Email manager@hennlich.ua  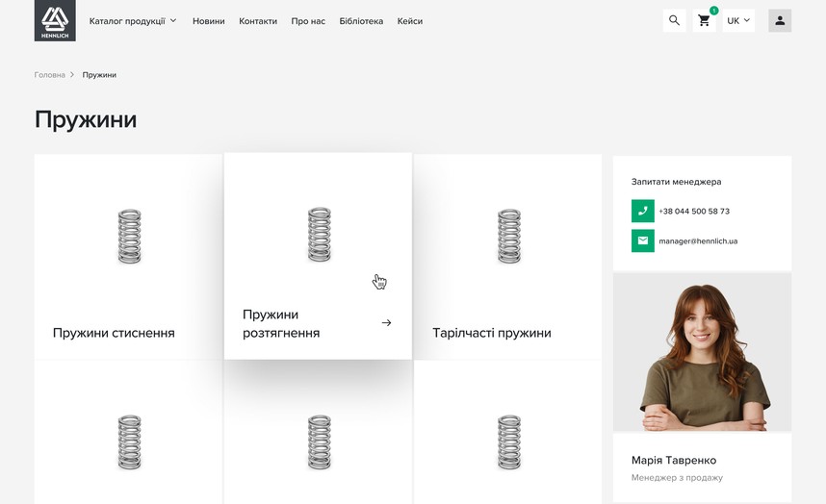coord(698,241)
